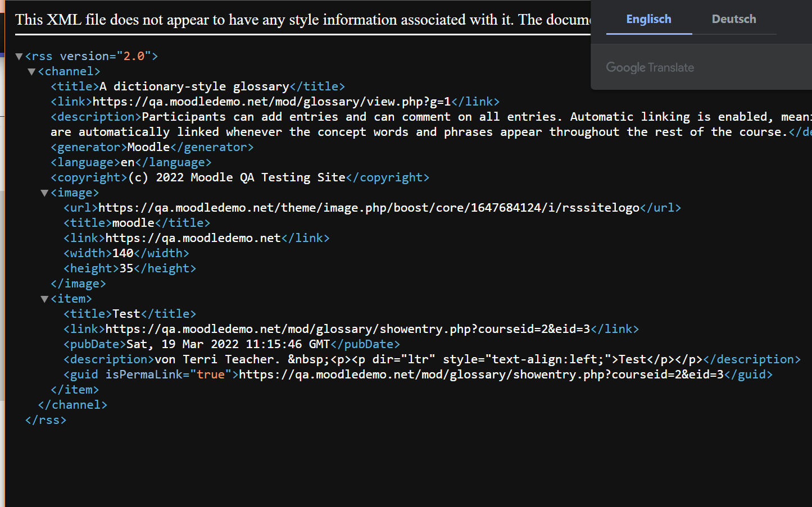The height and width of the screenshot is (507, 812).
Task: Click the closing </channel> tag
Action: pos(72,405)
